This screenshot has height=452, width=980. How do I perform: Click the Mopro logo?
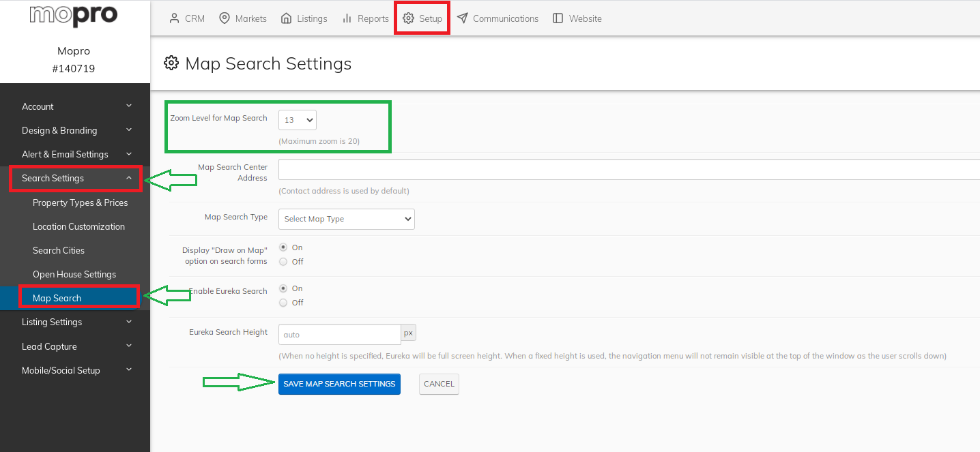74,15
